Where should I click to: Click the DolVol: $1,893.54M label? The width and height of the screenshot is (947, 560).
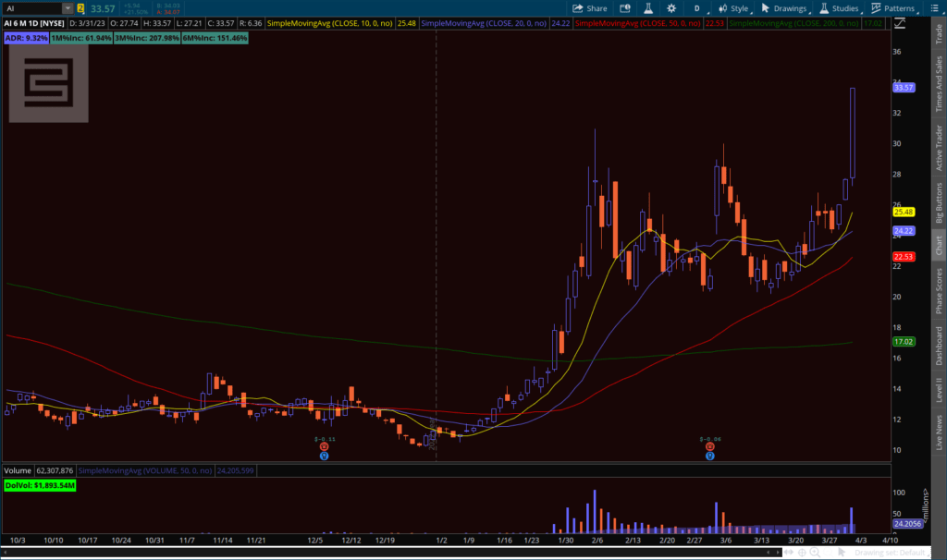click(40, 485)
